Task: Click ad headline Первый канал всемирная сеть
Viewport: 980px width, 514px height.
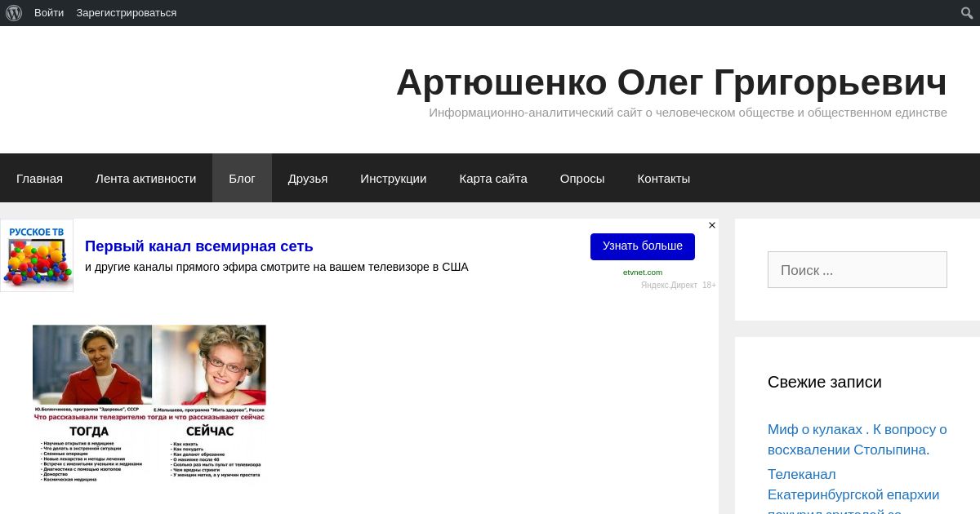Action: tap(199, 246)
